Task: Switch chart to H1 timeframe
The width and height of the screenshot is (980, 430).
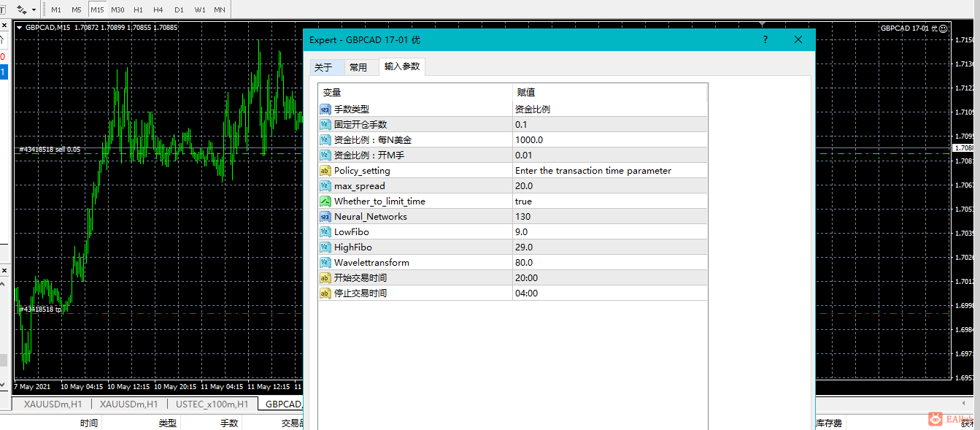Action: point(138,10)
